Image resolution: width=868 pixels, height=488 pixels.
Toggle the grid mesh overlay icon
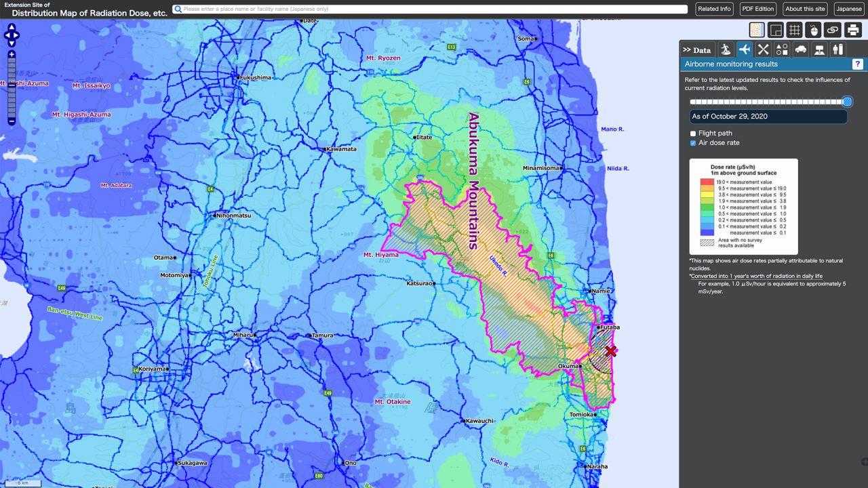point(795,30)
